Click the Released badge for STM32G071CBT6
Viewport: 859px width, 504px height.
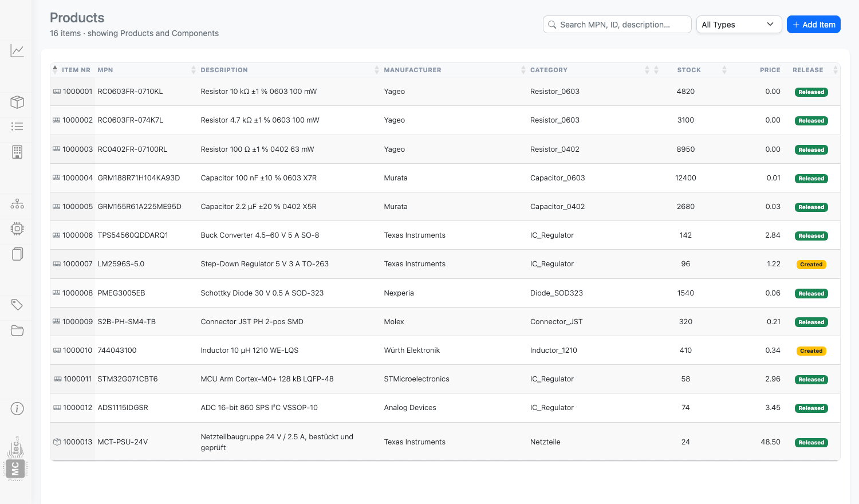point(811,380)
